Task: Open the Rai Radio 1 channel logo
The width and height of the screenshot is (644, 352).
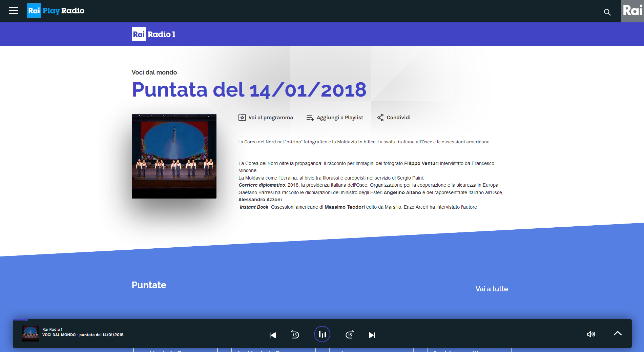Action: click(153, 34)
